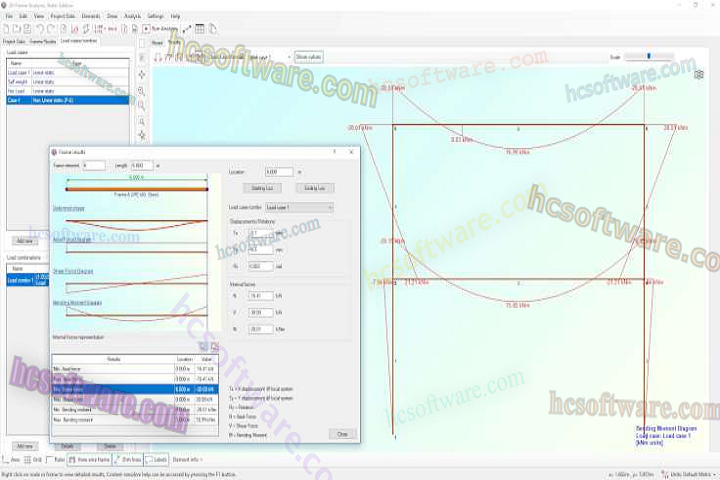The image size is (720, 480).
Task: Adjust the Scale slider
Action: point(648,56)
